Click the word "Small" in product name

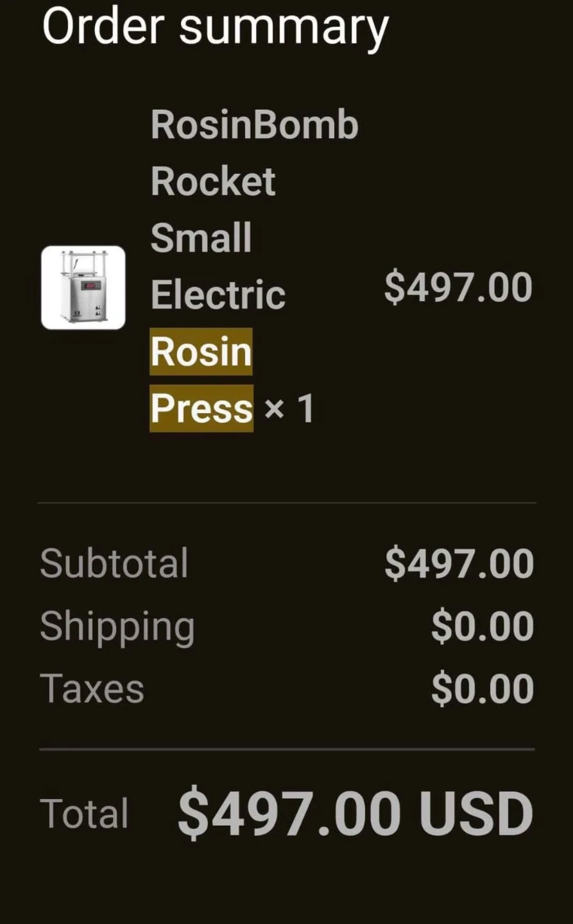coord(201,238)
